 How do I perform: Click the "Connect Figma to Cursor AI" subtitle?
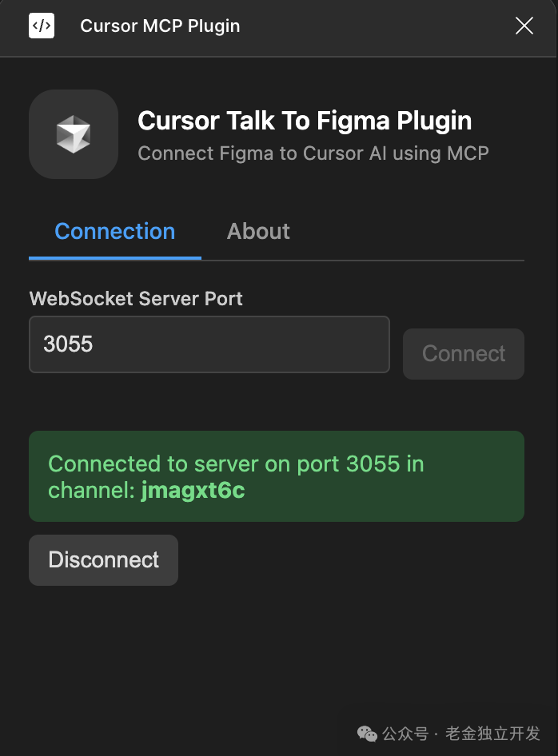click(x=313, y=153)
